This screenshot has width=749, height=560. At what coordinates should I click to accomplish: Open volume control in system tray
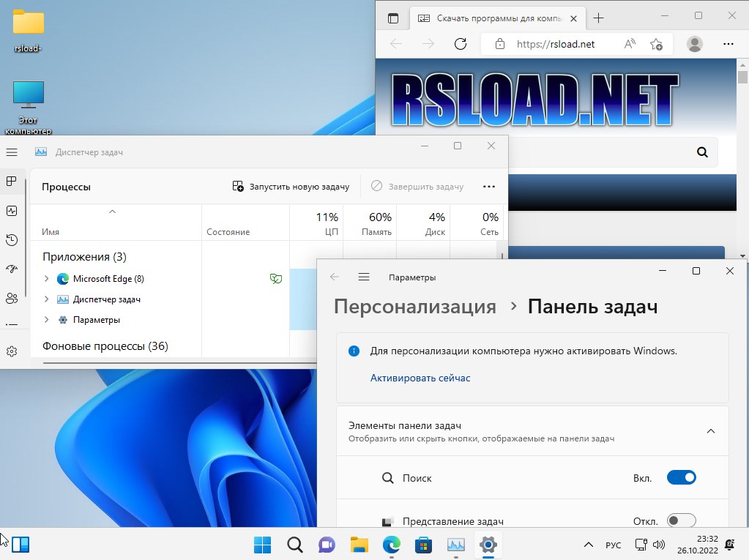659,545
